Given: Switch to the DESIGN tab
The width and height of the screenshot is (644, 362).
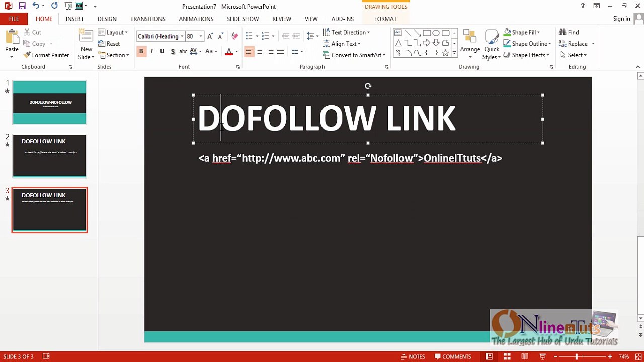Looking at the screenshot, I should point(107,19).
